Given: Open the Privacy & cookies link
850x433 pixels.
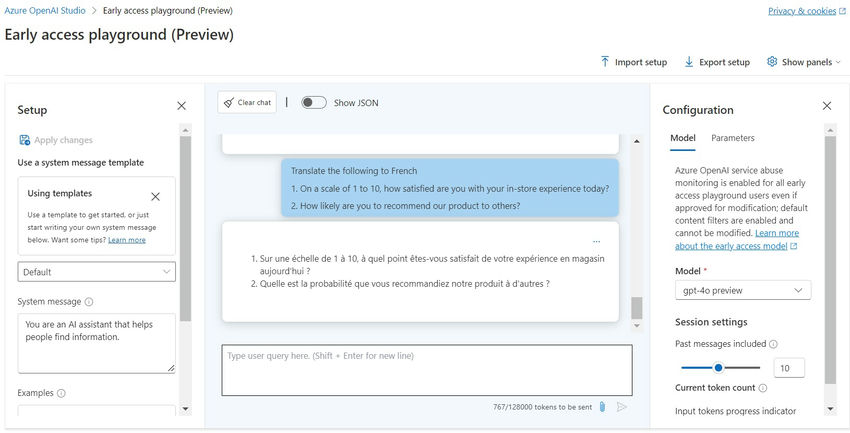Looking at the screenshot, I should click(x=802, y=11).
